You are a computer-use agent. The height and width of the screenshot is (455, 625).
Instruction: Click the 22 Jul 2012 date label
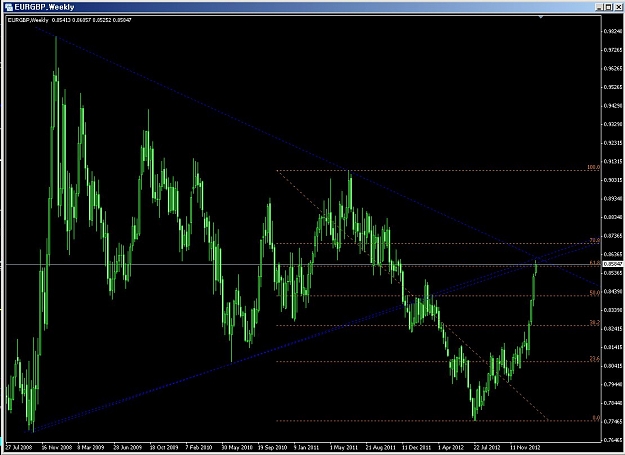(x=487, y=447)
